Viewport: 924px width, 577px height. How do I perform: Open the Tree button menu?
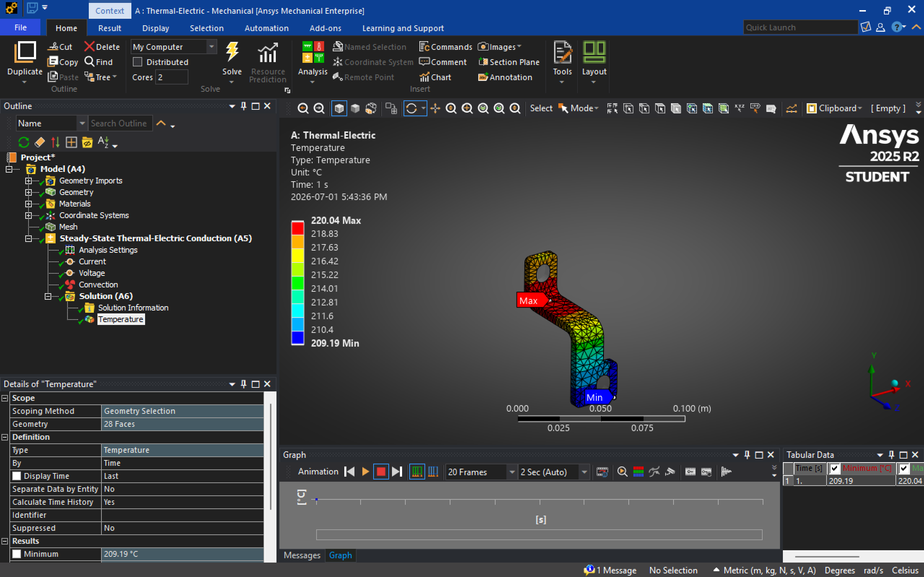(100, 77)
